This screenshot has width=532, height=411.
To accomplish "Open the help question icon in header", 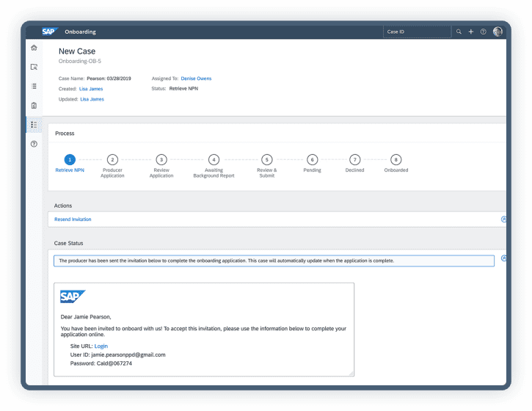I will [x=483, y=32].
